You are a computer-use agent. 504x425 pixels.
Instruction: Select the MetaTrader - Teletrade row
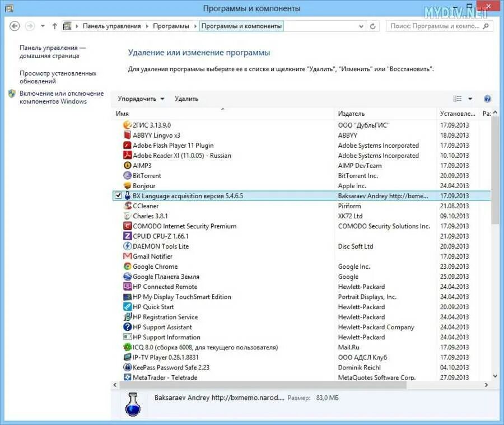click(301, 377)
